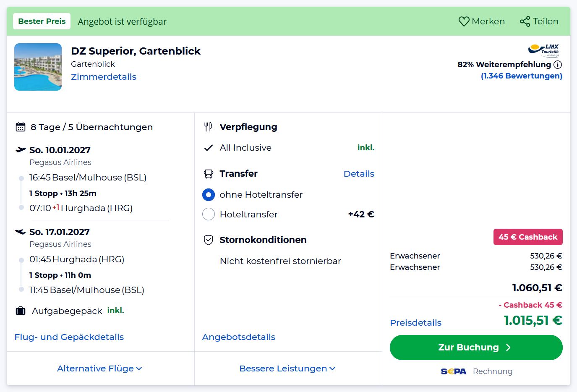Click the green Zur Buchung button
Viewport: 577px width, 392px height.
coord(476,348)
